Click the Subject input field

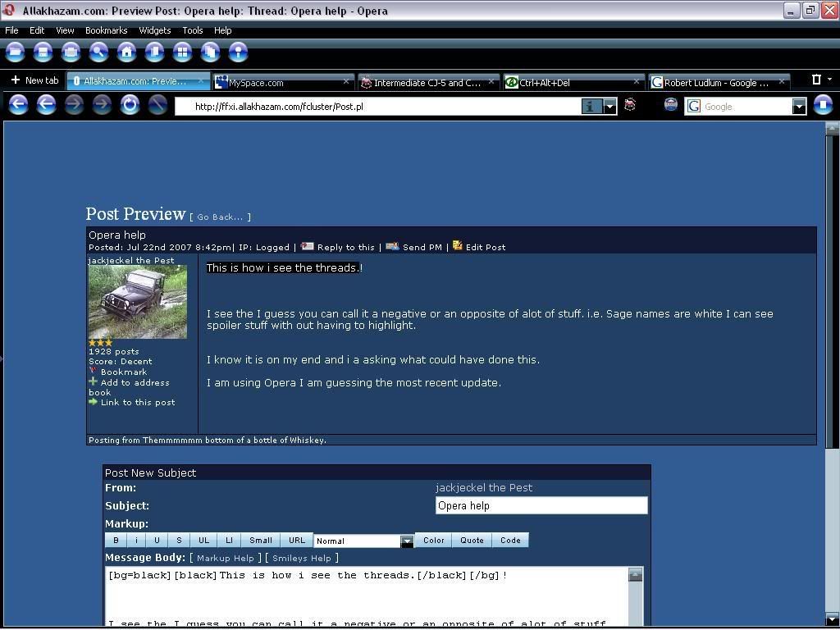tap(541, 505)
